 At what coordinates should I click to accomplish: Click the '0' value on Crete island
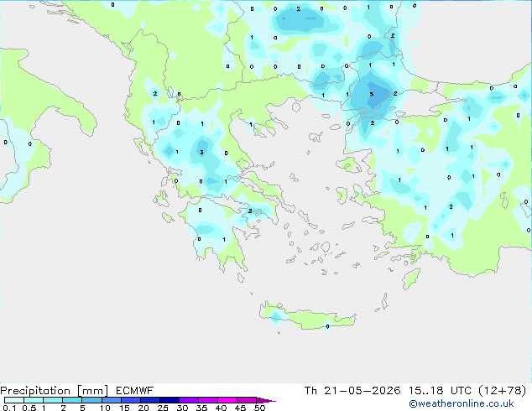[327, 326]
